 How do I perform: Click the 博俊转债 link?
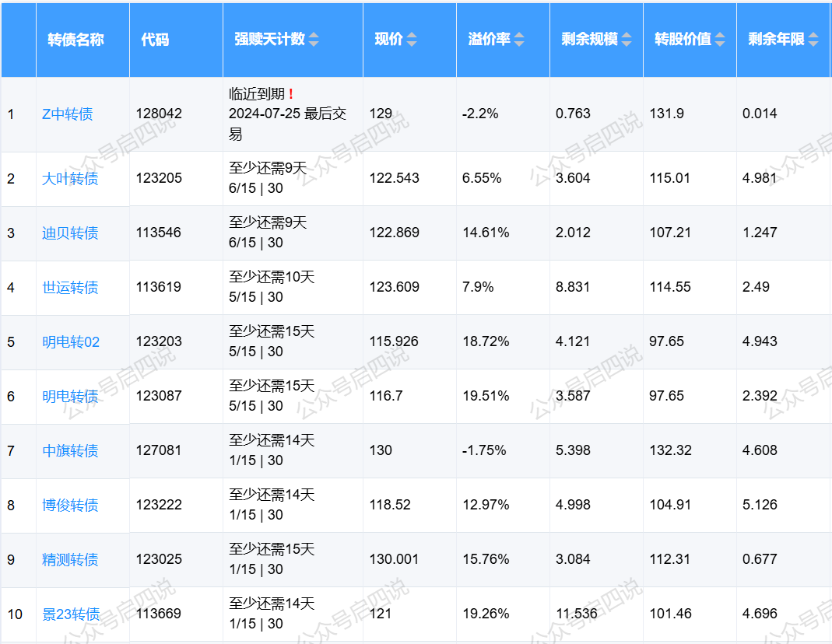click(x=70, y=506)
